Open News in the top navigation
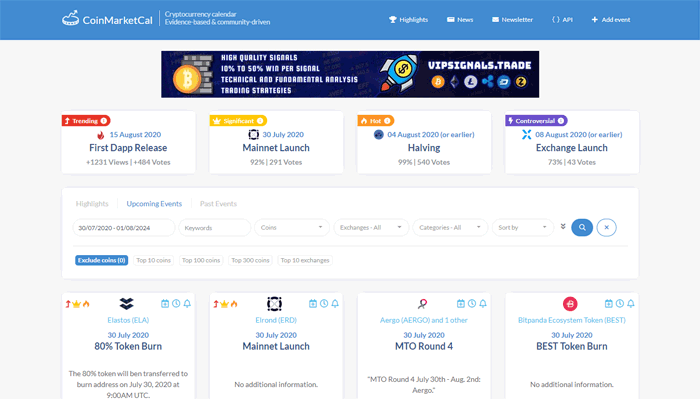The height and width of the screenshot is (399, 700). click(x=460, y=20)
